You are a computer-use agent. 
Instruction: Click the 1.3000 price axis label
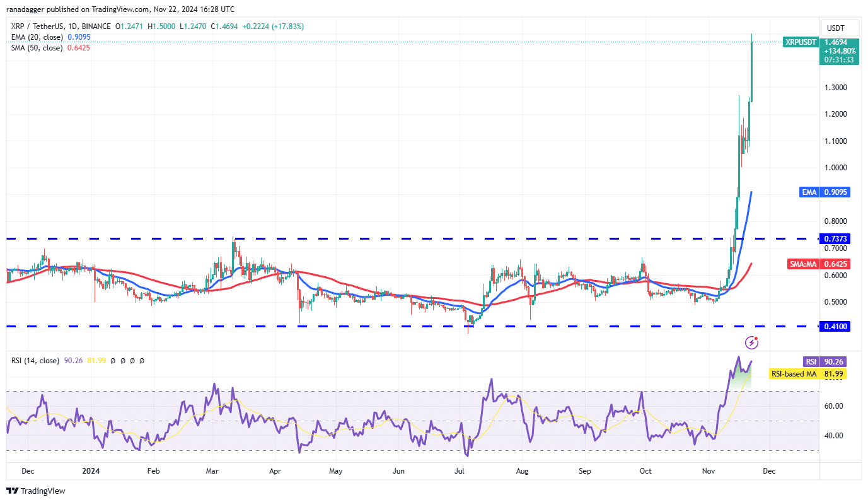click(836, 87)
